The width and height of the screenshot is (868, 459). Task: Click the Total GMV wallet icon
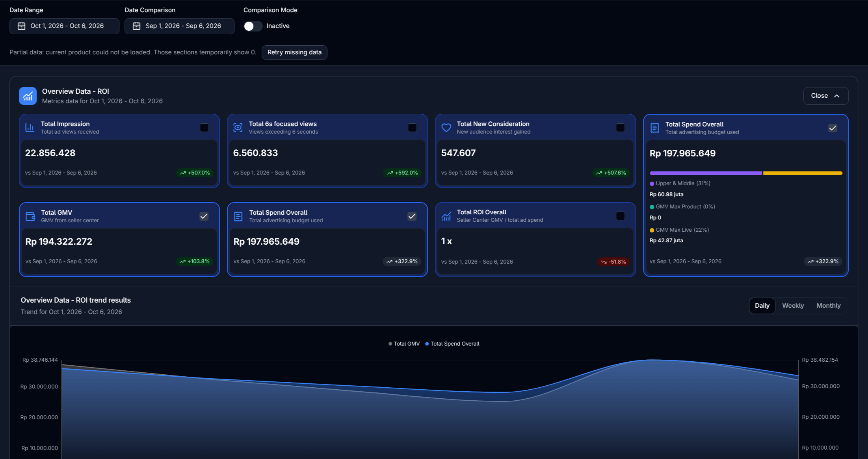[x=30, y=216]
